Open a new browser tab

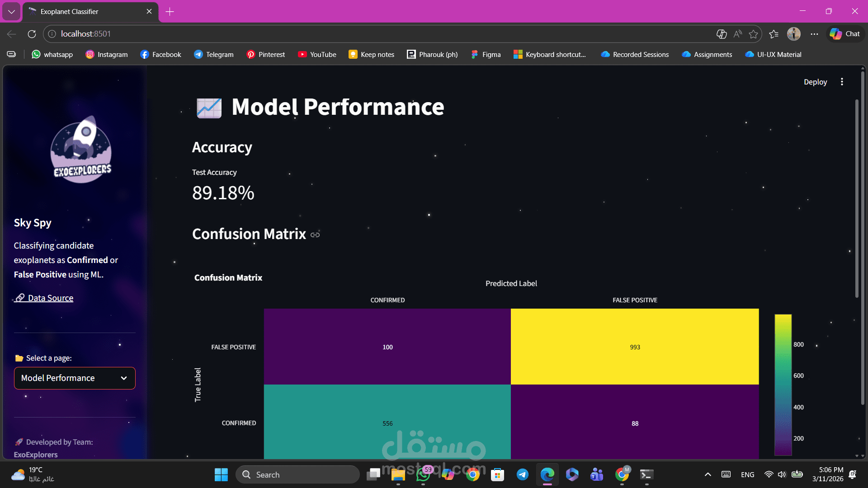tap(170, 11)
